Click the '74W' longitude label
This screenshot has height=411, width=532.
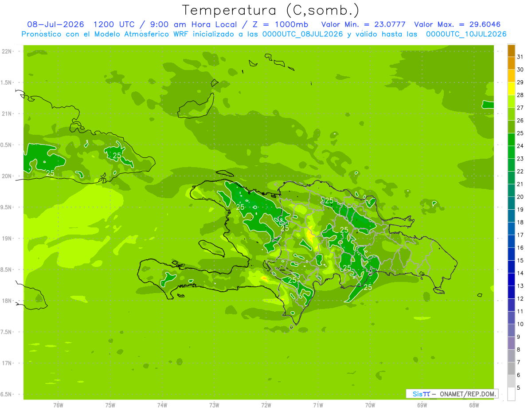click(162, 405)
